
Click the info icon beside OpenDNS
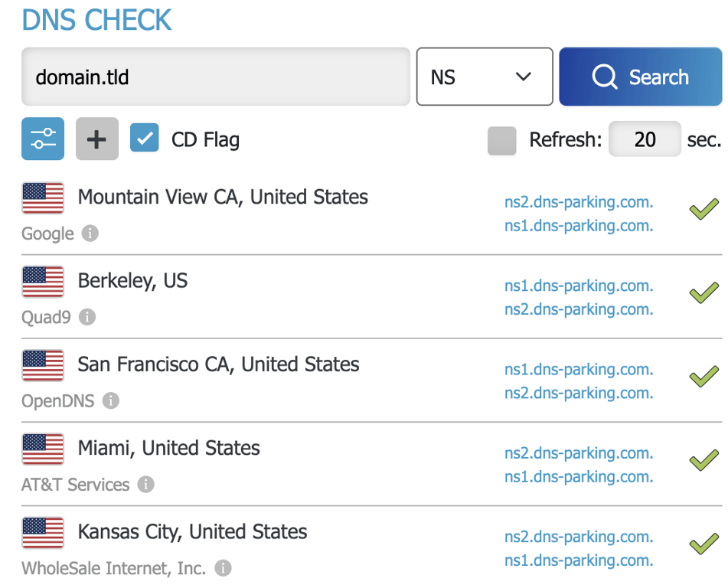(x=110, y=400)
